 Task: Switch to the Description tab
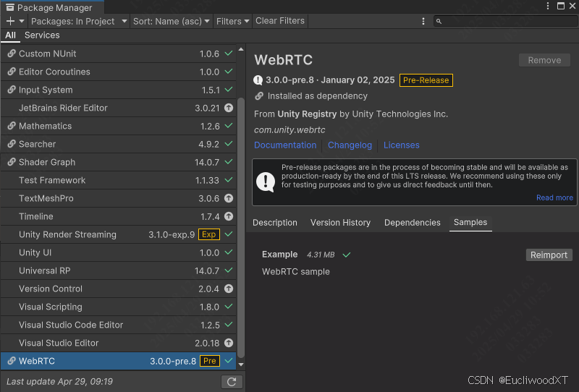click(275, 223)
